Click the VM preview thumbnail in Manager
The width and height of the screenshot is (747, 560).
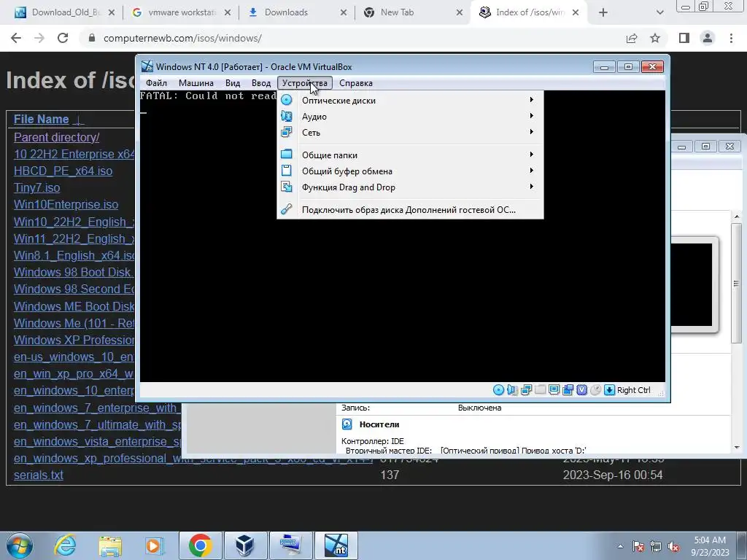point(692,284)
